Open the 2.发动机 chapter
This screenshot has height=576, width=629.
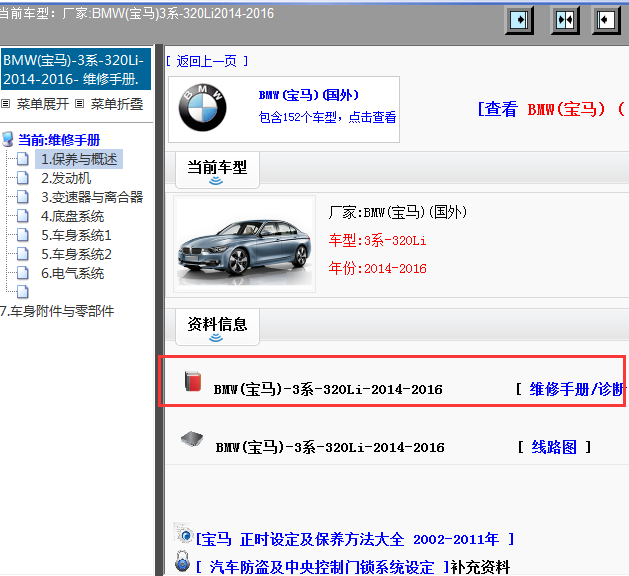(66, 178)
